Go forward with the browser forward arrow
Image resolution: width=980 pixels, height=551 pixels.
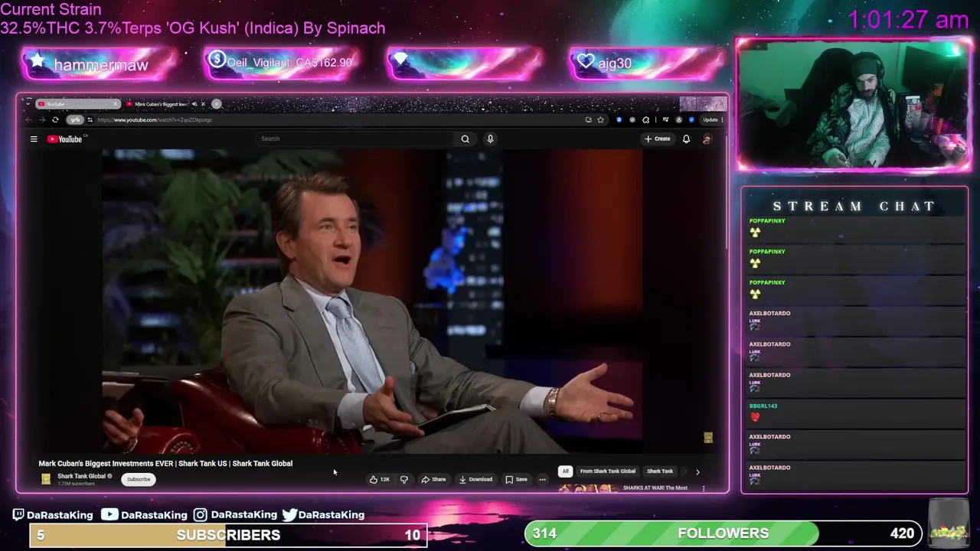point(42,119)
